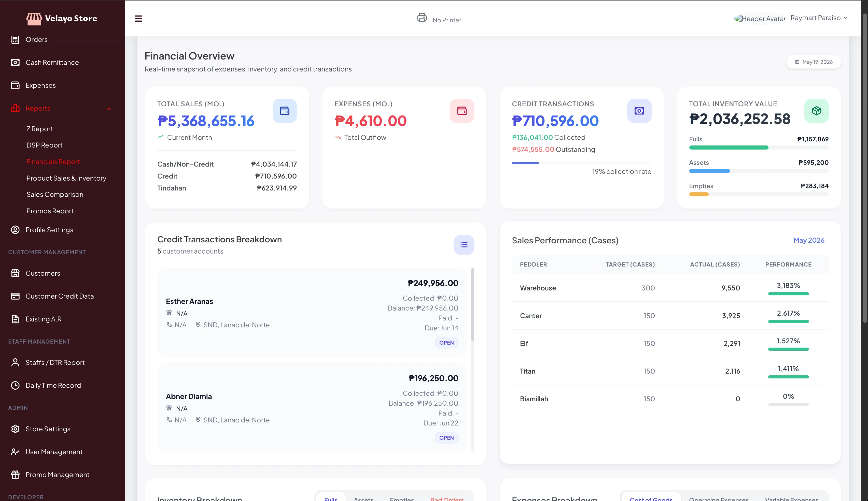Click the ₱136,041.00 Collected text
This screenshot has height=501, width=868.
[549, 137]
